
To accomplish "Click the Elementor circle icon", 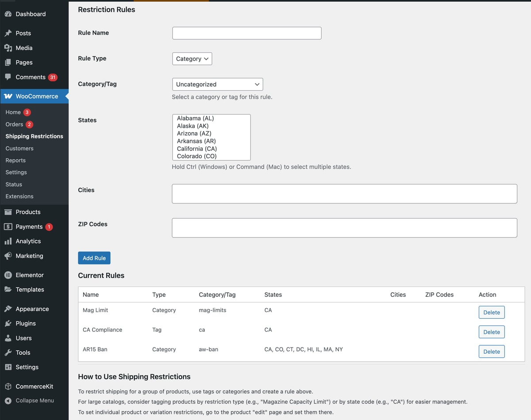I will [x=8, y=275].
